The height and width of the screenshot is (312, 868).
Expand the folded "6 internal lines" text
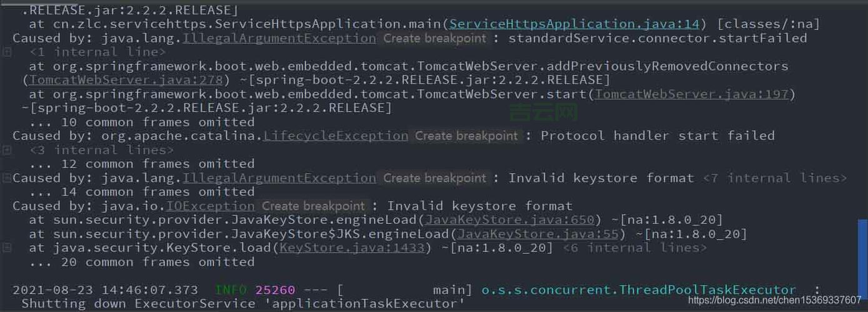(x=635, y=248)
